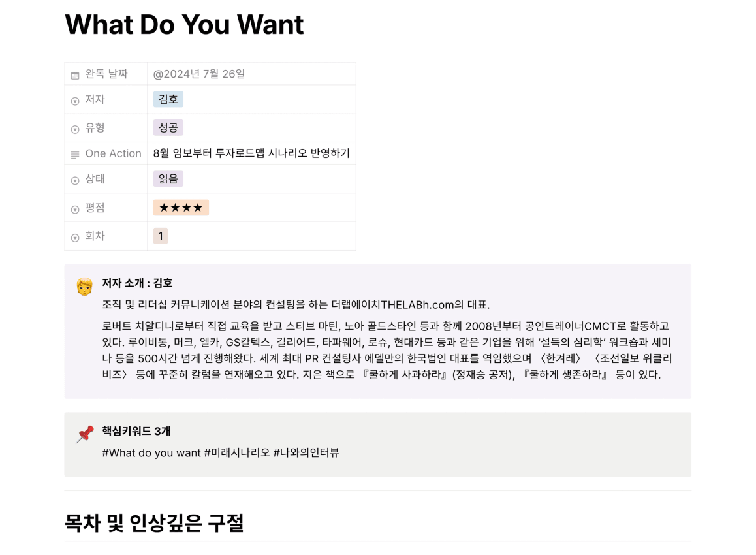Select the four-star rating tag
756x555 pixels.
[x=181, y=208]
